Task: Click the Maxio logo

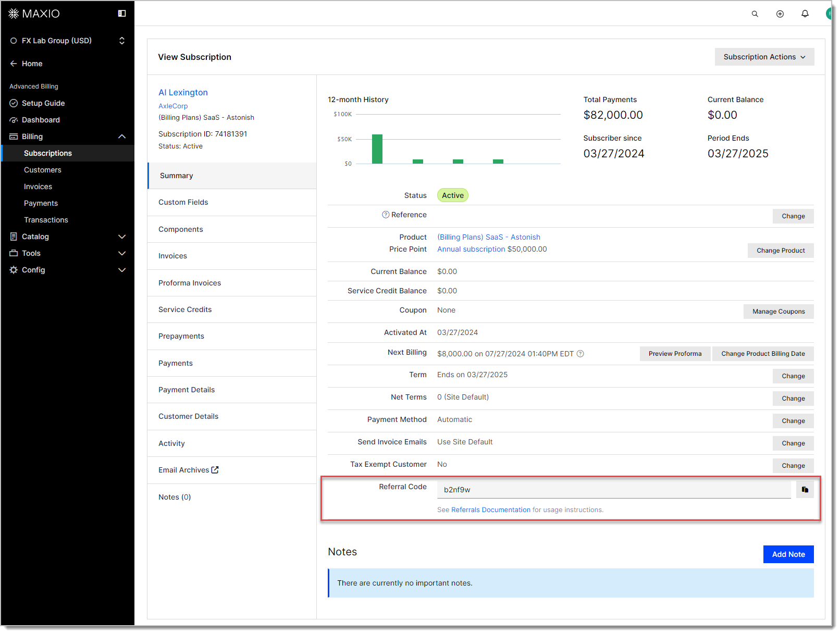Action: pos(33,14)
